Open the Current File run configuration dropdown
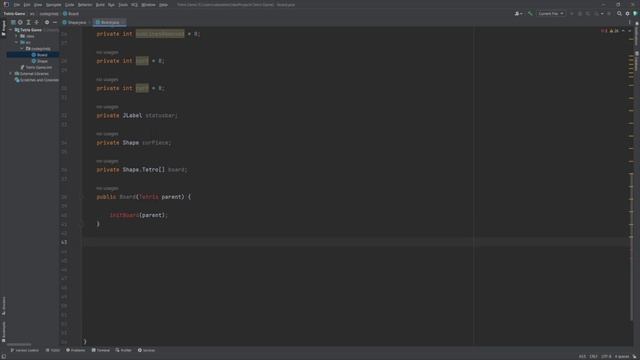This screenshot has height=360, width=640. 551,14
